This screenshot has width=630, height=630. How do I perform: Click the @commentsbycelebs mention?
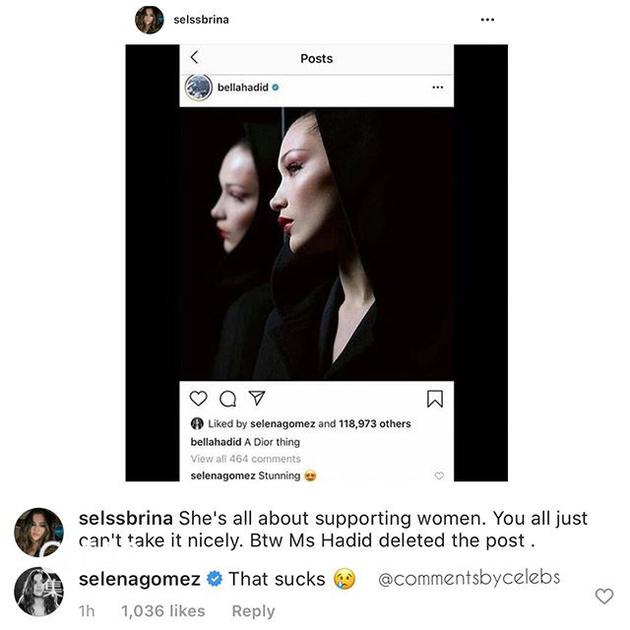(469, 578)
